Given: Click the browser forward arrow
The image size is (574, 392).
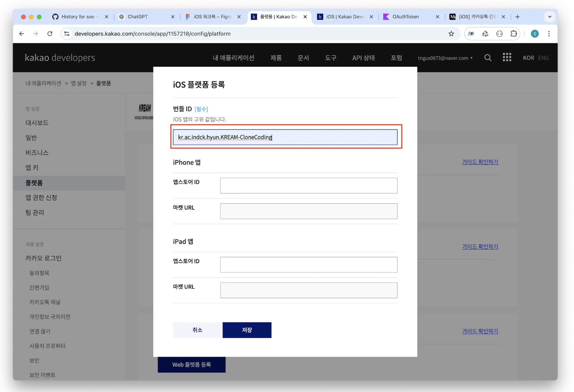Looking at the screenshot, I should [35, 34].
